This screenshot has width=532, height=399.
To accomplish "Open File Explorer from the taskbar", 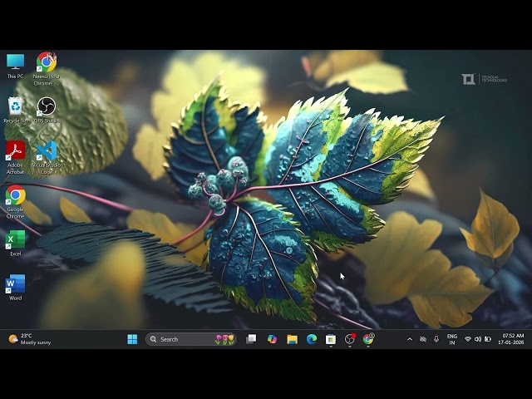I will 292,339.
